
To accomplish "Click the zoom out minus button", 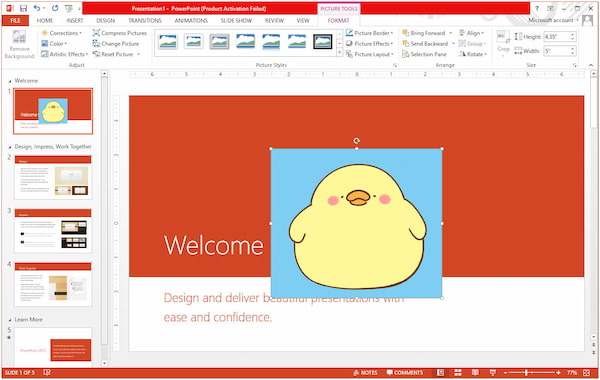I will point(505,373).
